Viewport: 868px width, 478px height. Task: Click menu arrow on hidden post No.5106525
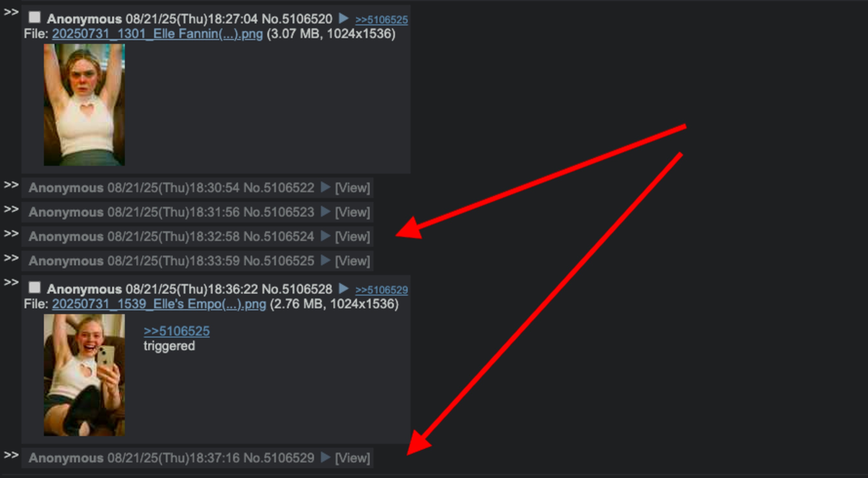point(325,260)
